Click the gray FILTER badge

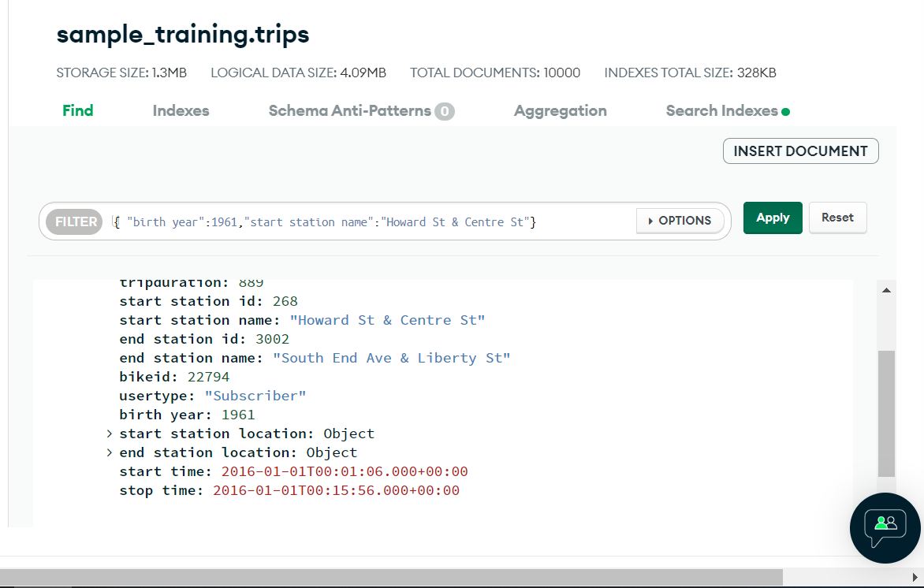coord(76,221)
